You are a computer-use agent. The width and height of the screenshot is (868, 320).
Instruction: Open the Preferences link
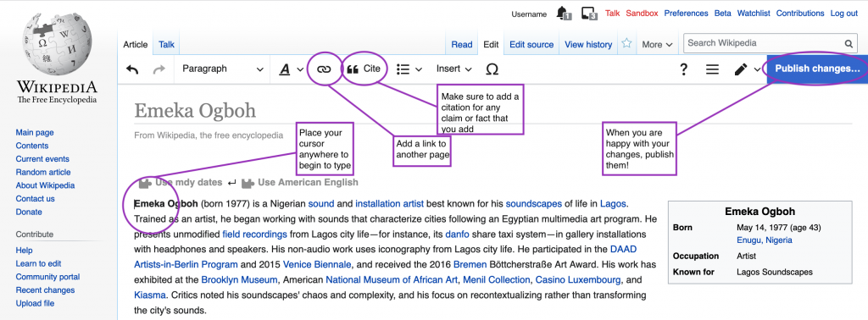pos(686,14)
